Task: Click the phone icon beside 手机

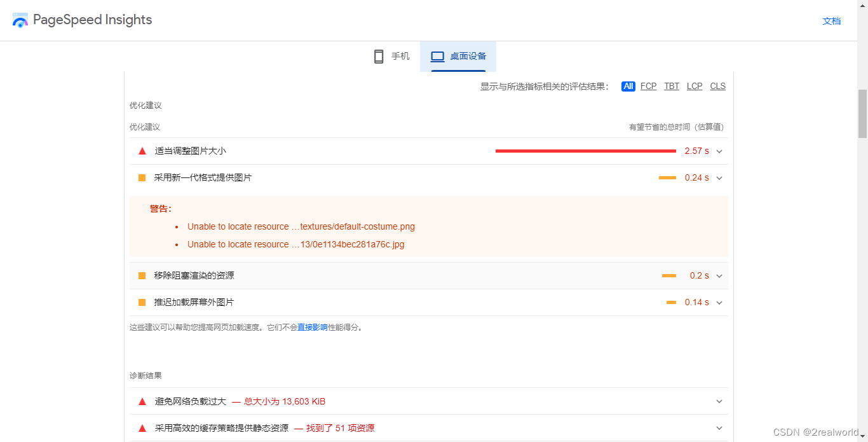Action: coord(379,56)
